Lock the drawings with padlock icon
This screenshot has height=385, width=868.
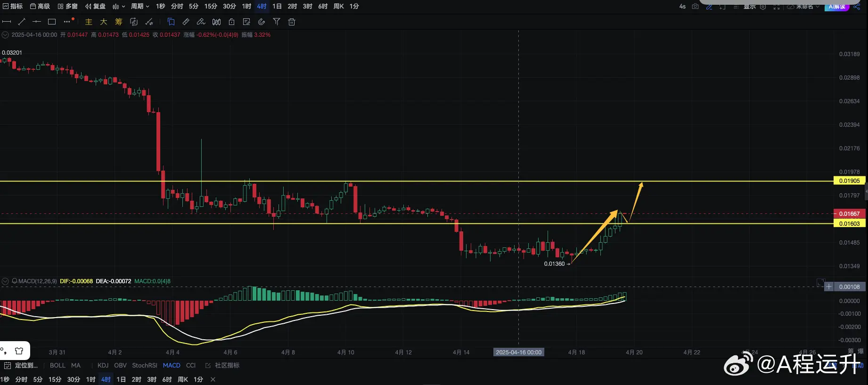(231, 22)
